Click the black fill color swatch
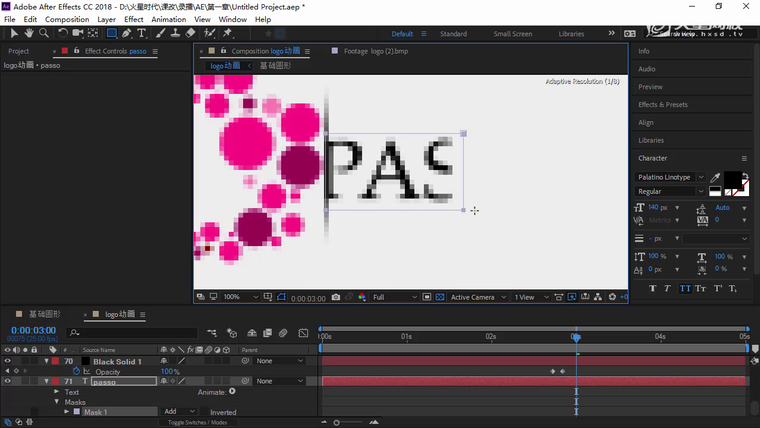 (x=732, y=179)
